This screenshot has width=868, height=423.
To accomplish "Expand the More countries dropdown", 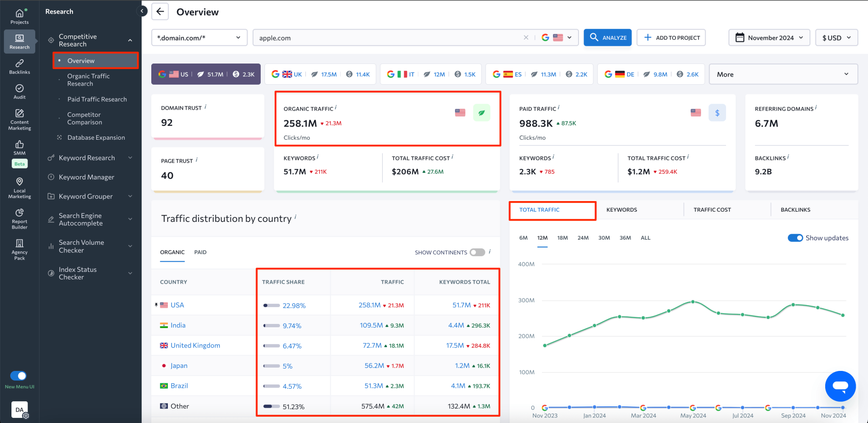I will [x=783, y=75].
